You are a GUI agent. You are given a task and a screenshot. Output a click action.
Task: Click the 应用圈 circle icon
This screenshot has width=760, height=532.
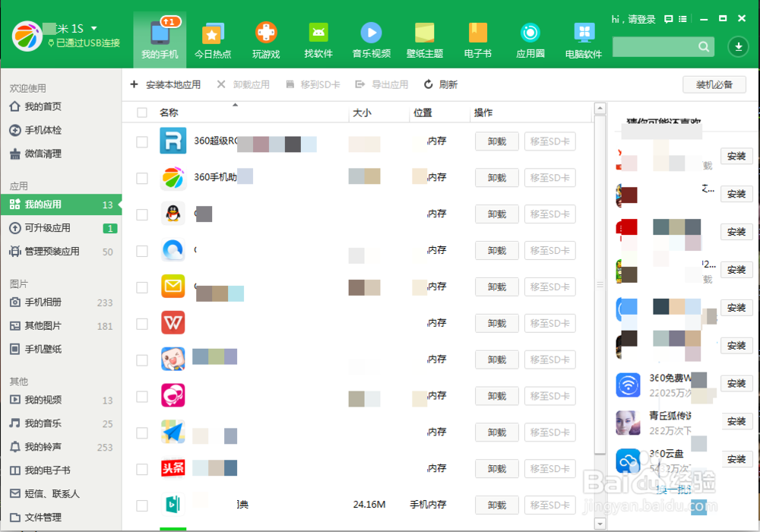pos(530,33)
